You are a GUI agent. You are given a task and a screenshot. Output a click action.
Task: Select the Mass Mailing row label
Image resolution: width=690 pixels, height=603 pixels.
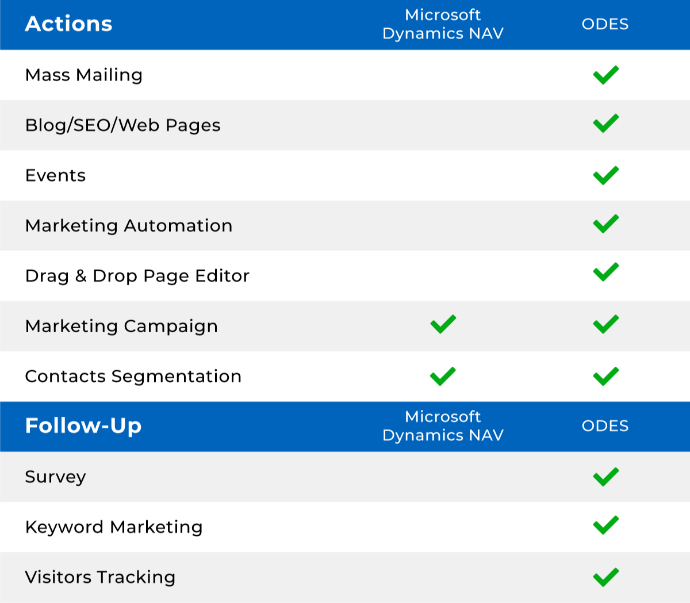pos(84,75)
